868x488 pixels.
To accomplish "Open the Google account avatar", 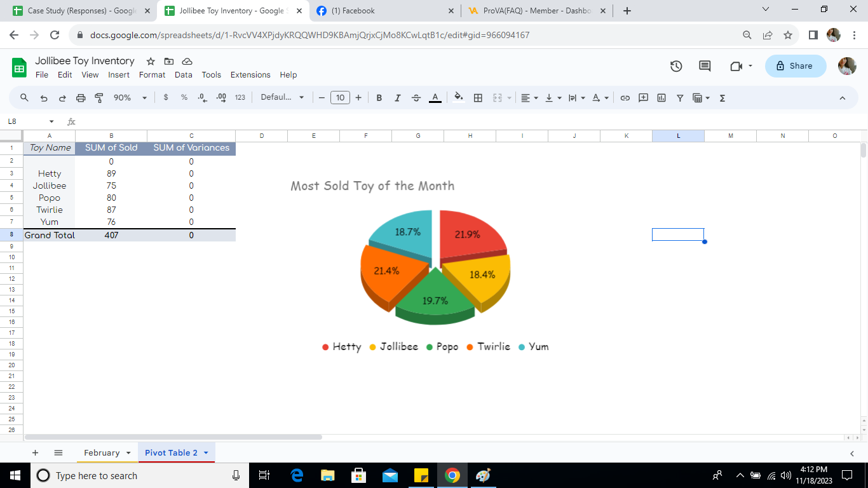I will click(847, 66).
